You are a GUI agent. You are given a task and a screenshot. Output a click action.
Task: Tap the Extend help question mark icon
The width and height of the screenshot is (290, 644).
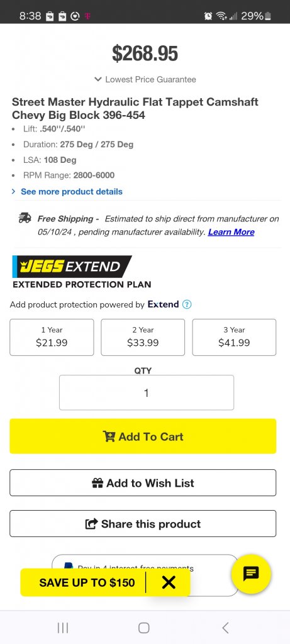(187, 304)
